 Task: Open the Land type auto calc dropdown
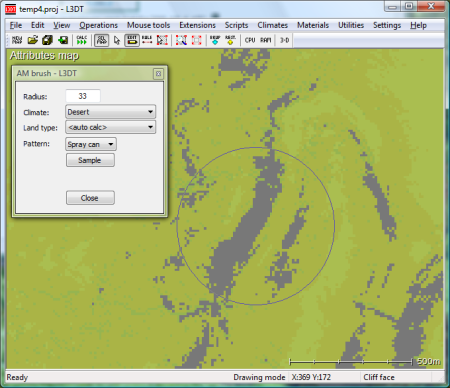tap(111, 127)
